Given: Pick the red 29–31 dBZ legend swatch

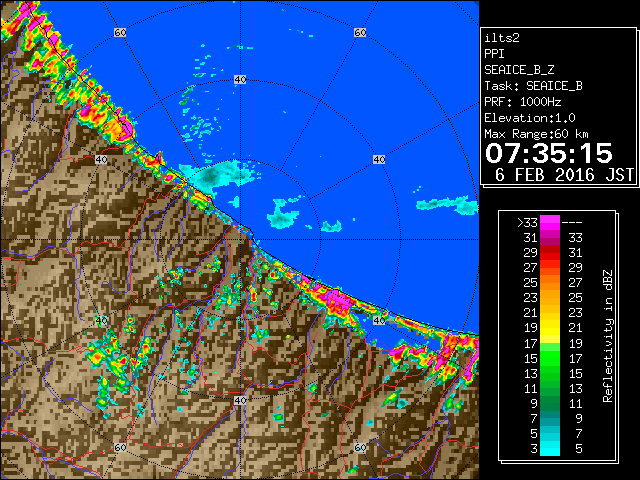Looking at the screenshot, I should pyautogui.click(x=550, y=253).
